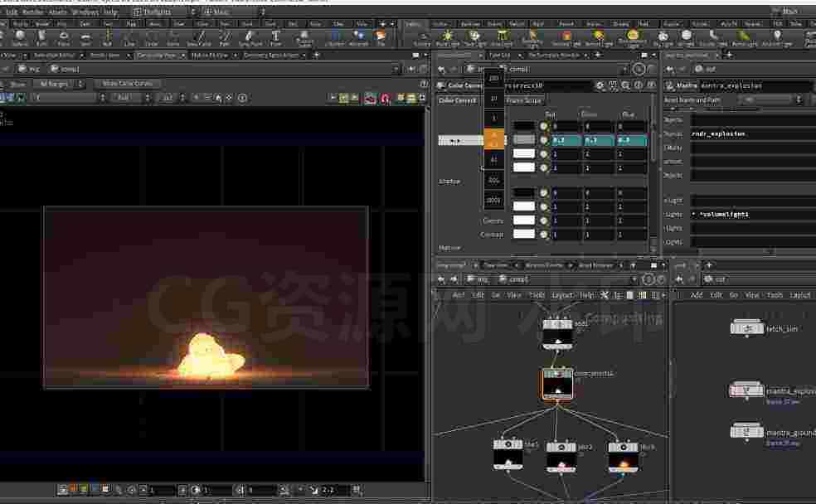Open the Render menu in the main menu bar
Image resolution: width=816 pixels, height=504 pixels.
click(x=33, y=12)
